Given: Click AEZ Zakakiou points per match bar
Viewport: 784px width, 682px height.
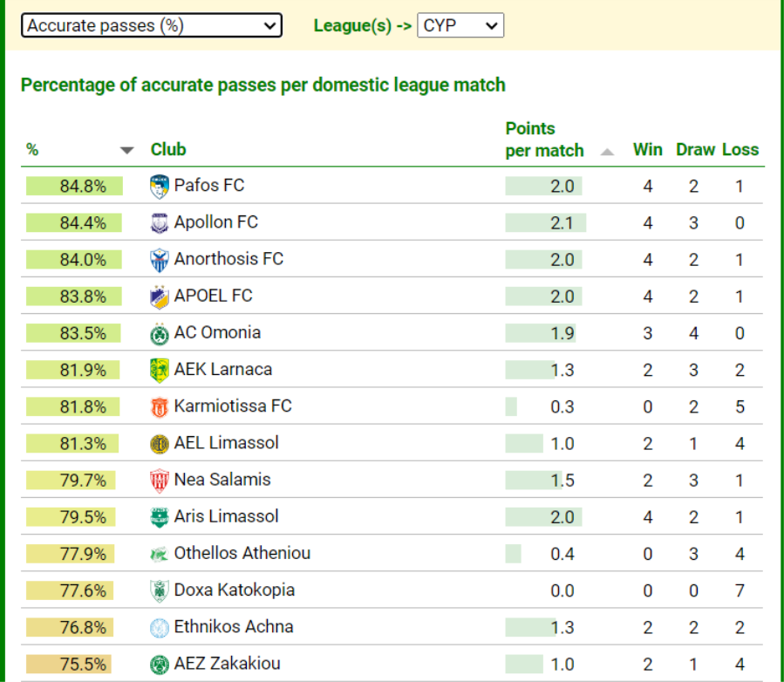Looking at the screenshot, I should coord(525,664).
